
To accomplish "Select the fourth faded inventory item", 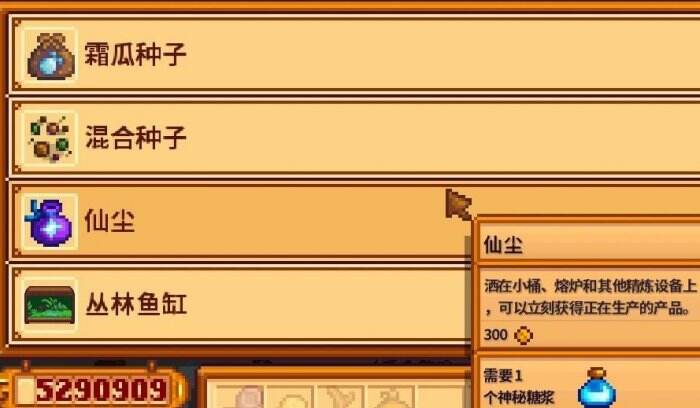I will click(x=392, y=395).
